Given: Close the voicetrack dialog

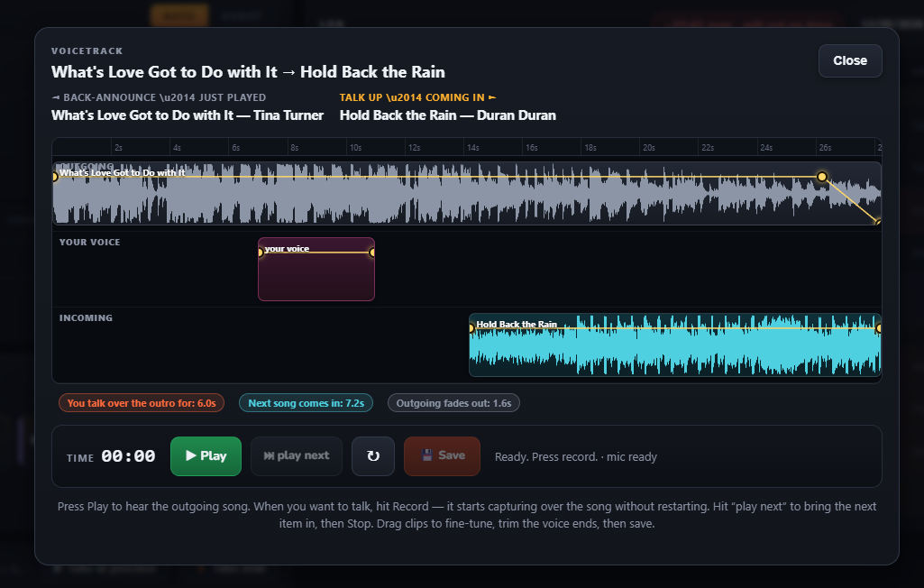Looking at the screenshot, I should click(850, 60).
